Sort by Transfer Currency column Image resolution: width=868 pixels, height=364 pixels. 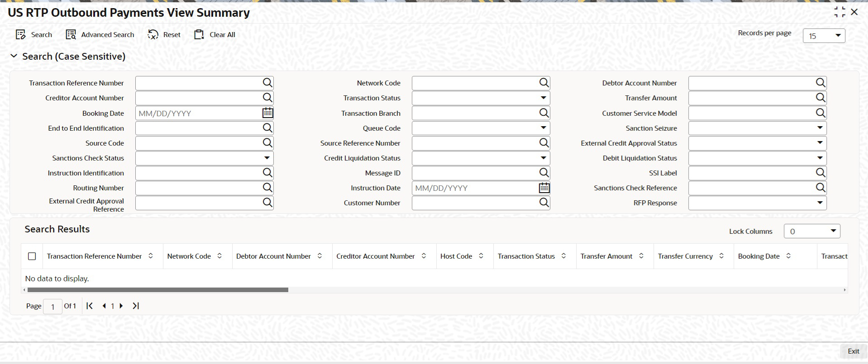click(721, 256)
